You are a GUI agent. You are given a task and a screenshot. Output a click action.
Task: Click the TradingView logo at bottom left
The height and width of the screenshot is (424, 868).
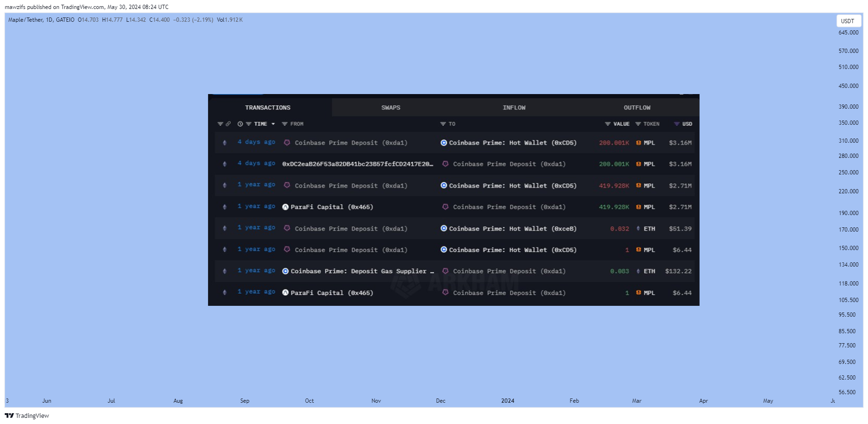(27, 415)
